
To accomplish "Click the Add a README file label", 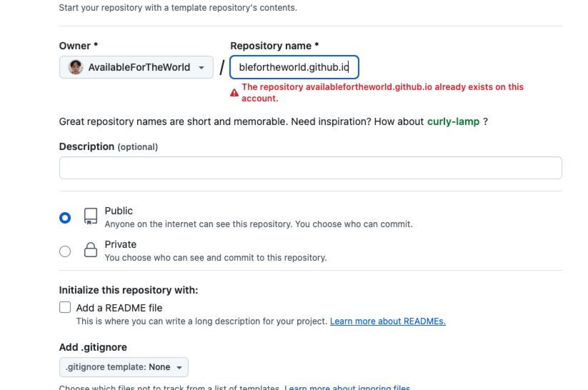I will [119, 308].
